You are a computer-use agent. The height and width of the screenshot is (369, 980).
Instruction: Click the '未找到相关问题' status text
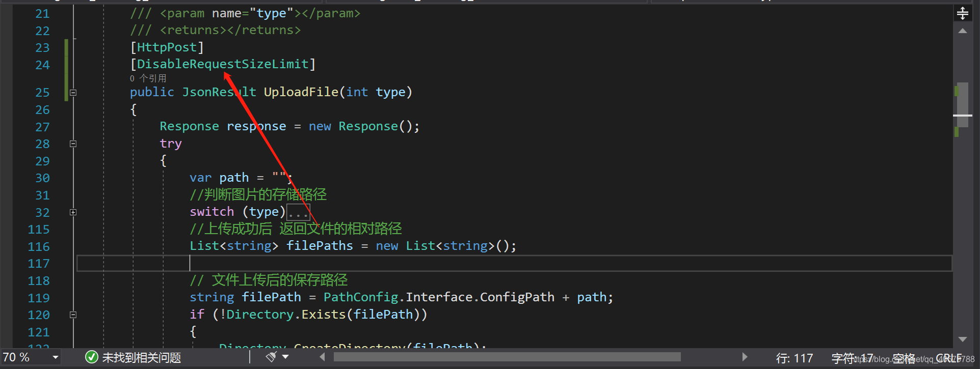click(142, 358)
